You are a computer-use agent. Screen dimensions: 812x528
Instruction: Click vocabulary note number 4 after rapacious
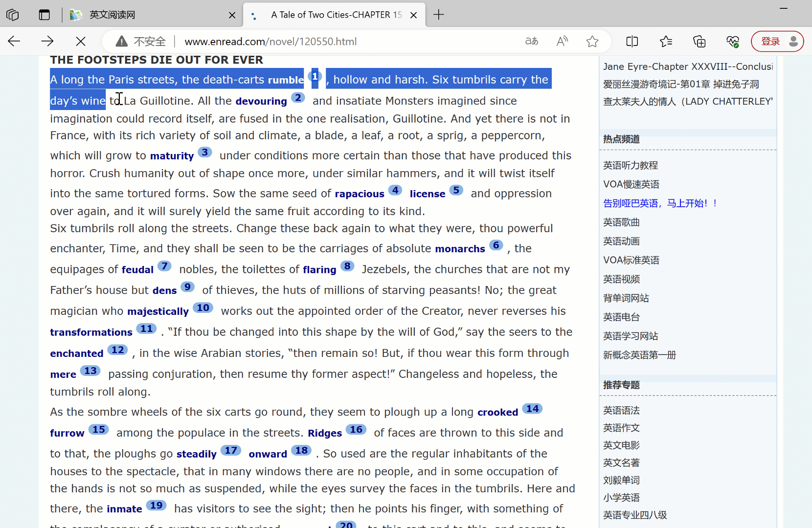point(395,190)
